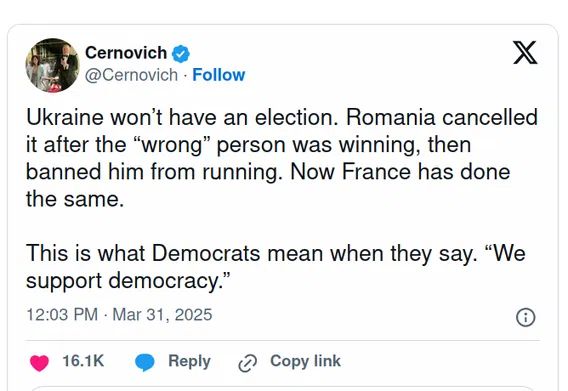
Task: Click the @Cernovich handle
Action: tap(131, 75)
